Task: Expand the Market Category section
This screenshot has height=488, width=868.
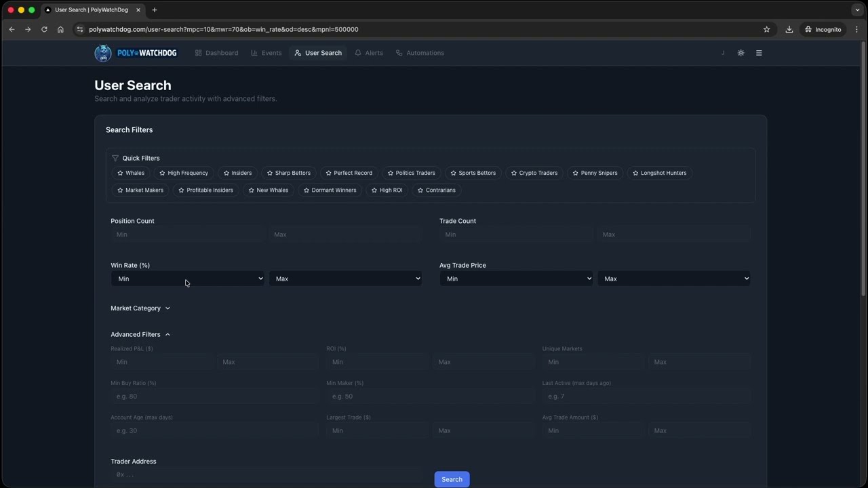Action: (x=140, y=308)
